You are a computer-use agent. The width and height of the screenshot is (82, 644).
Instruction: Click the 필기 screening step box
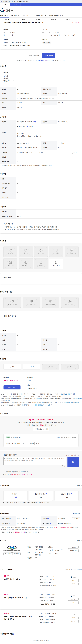coord(51,367)
